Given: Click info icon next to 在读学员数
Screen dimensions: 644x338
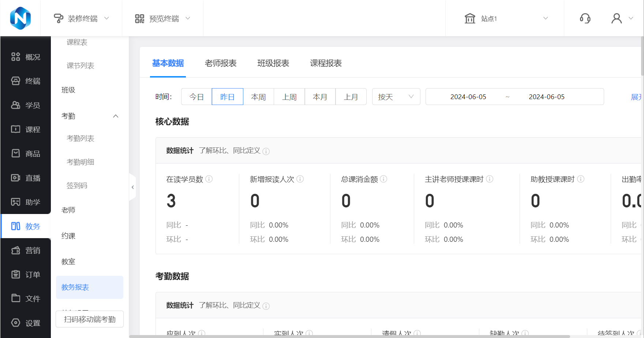Looking at the screenshot, I should click(209, 179).
